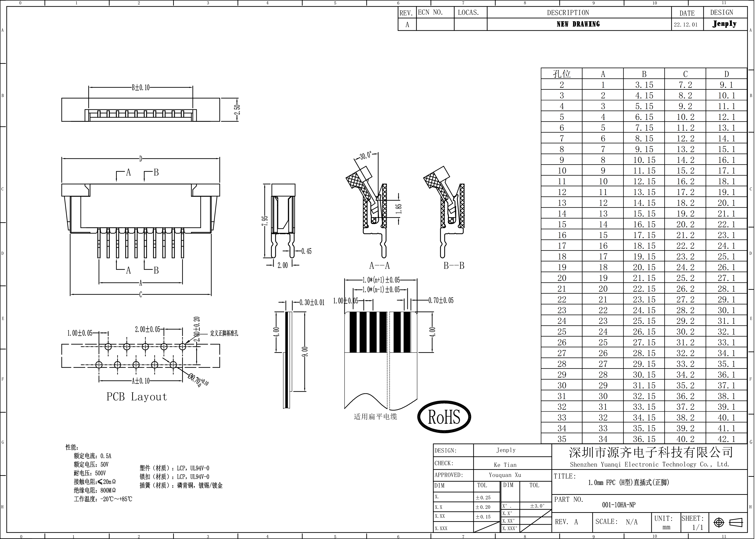The image size is (756, 539).
Task: Select the 'Jenply' designer name in revision table
Action: [725, 24]
